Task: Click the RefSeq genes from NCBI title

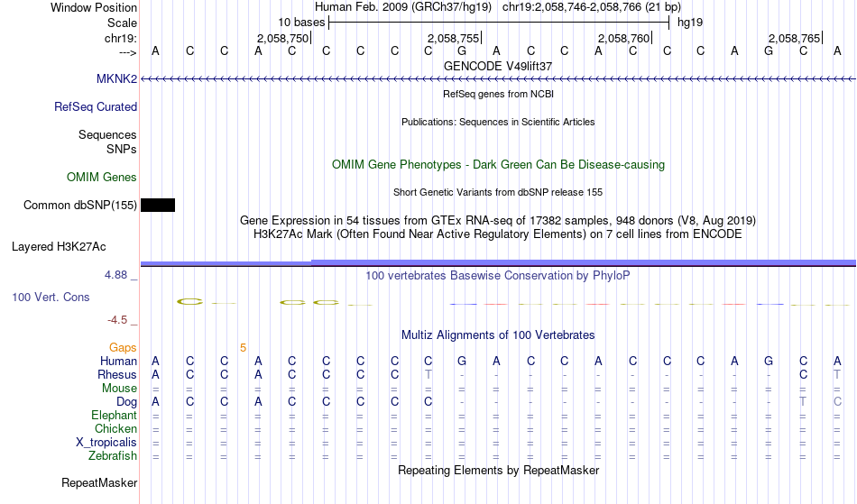Action: click(x=499, y=94)
